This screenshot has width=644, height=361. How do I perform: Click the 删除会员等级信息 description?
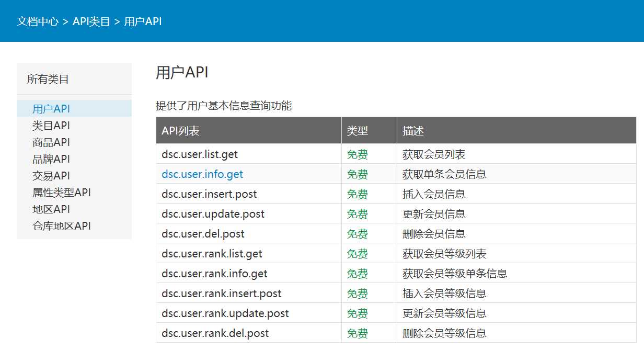(x=444, y=333)
